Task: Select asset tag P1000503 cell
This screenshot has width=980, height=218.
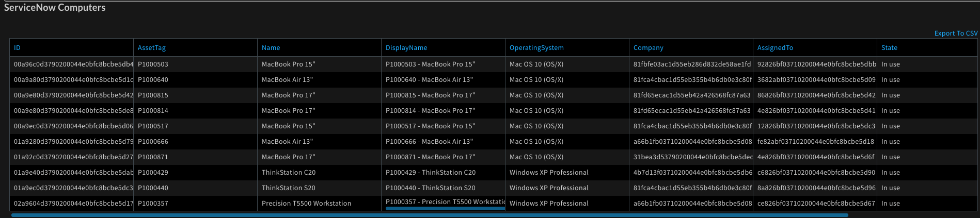Action: (x=153, y=64)
